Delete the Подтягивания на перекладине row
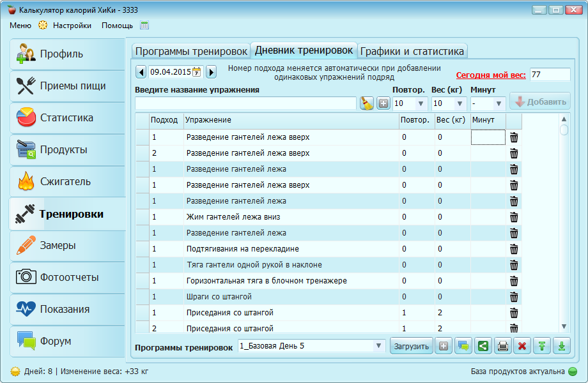 pos(514,249)
